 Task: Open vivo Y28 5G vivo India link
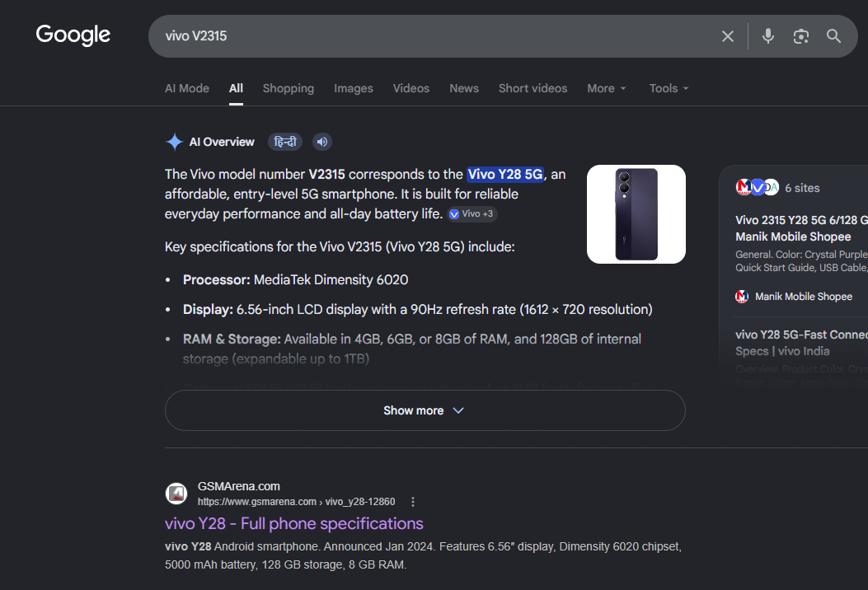click(801, 343)
